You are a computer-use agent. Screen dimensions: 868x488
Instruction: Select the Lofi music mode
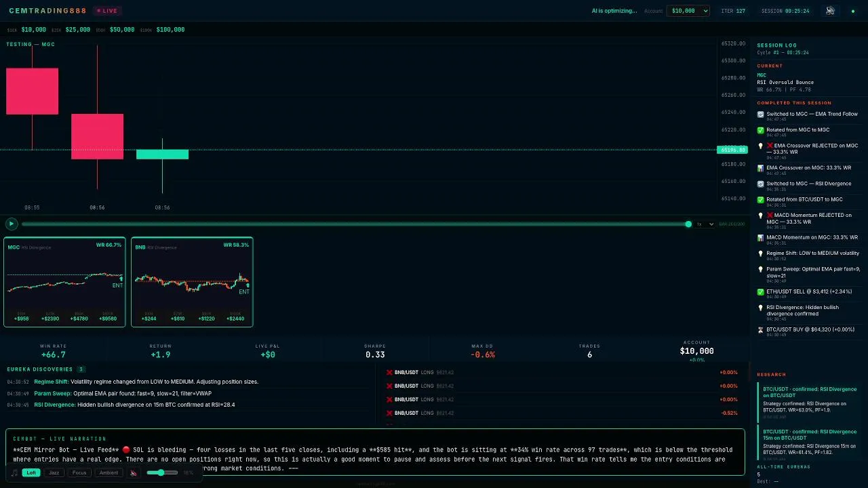[x=31, y=472]
